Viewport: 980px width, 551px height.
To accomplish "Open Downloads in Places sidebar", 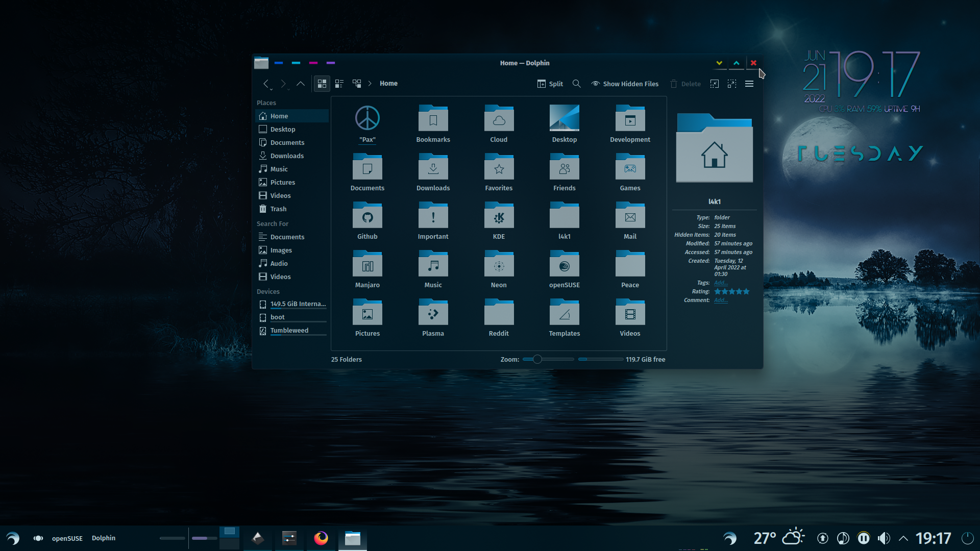I will (291, 156).
